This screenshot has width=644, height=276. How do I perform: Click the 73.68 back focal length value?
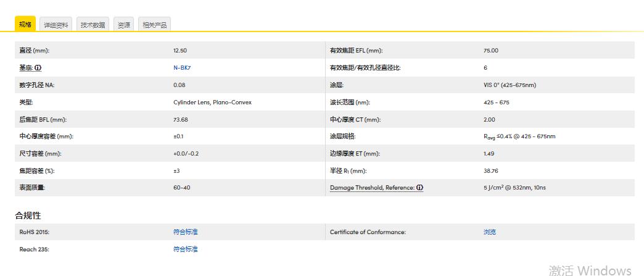[x=181, y=120]
